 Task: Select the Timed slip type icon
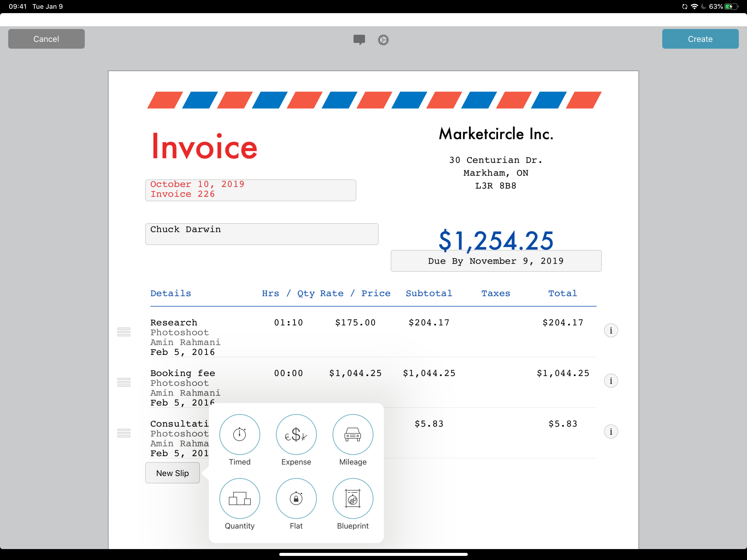click(240, 434)
